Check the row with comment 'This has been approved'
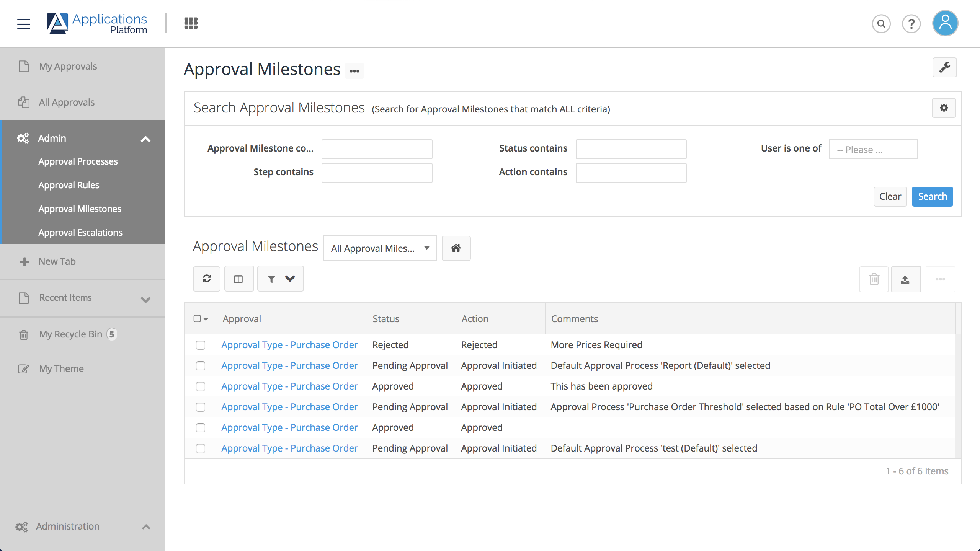 (x=201, y=386)
